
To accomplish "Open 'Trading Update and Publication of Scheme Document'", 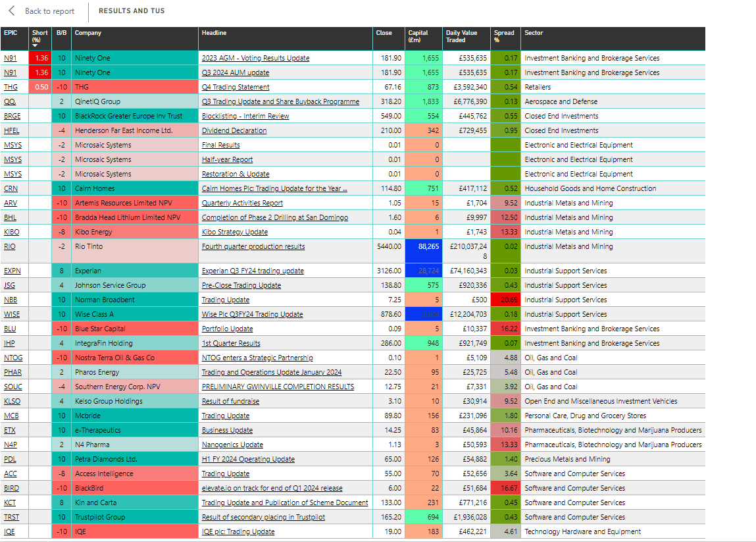I will pos(284,502).
